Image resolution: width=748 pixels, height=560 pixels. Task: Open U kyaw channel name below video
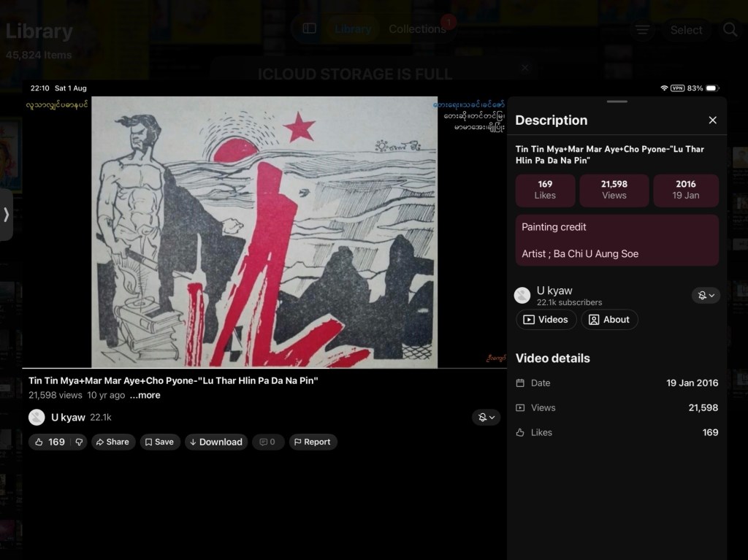(x=68, y=418)
